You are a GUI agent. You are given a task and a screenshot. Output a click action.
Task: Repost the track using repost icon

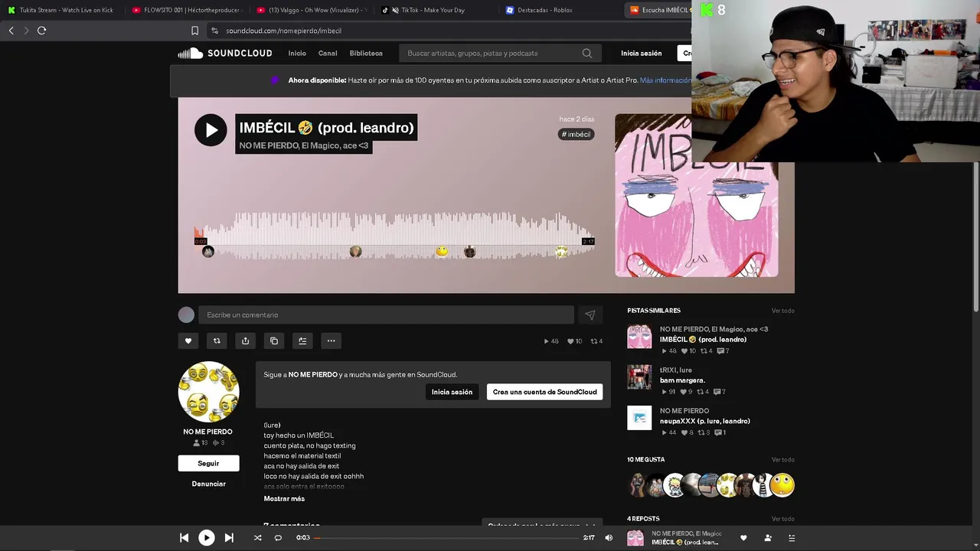217,341
